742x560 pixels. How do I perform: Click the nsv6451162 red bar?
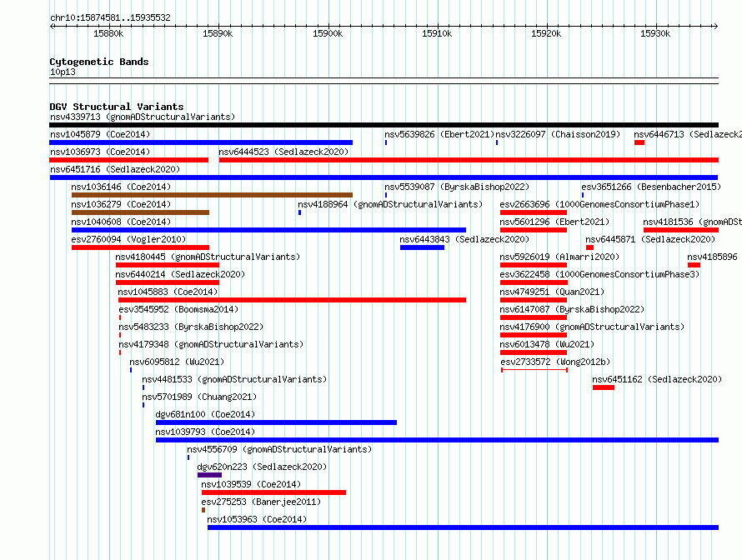[x=604, y=387]
